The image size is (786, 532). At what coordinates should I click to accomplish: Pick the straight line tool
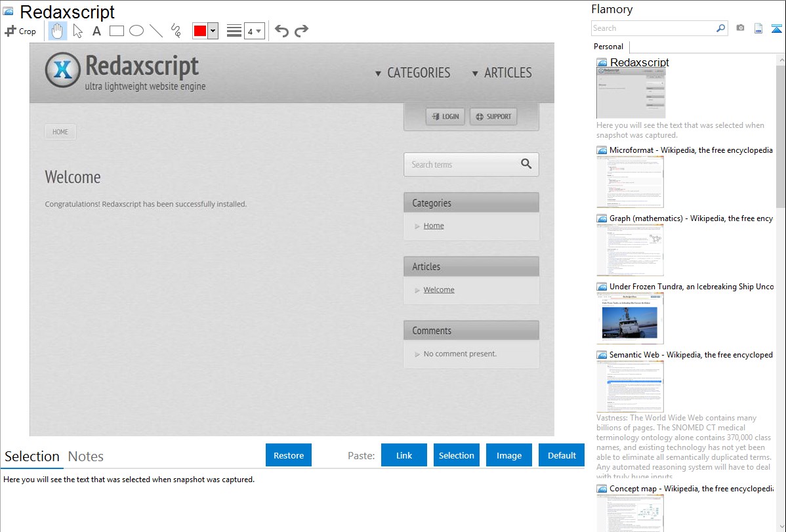point(156,31)
